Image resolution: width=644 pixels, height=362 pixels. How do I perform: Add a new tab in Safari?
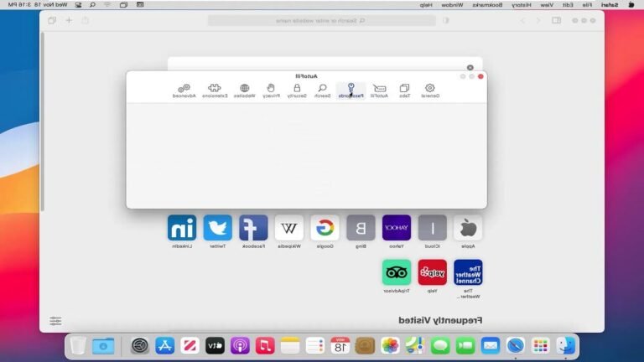coord(69,20)
